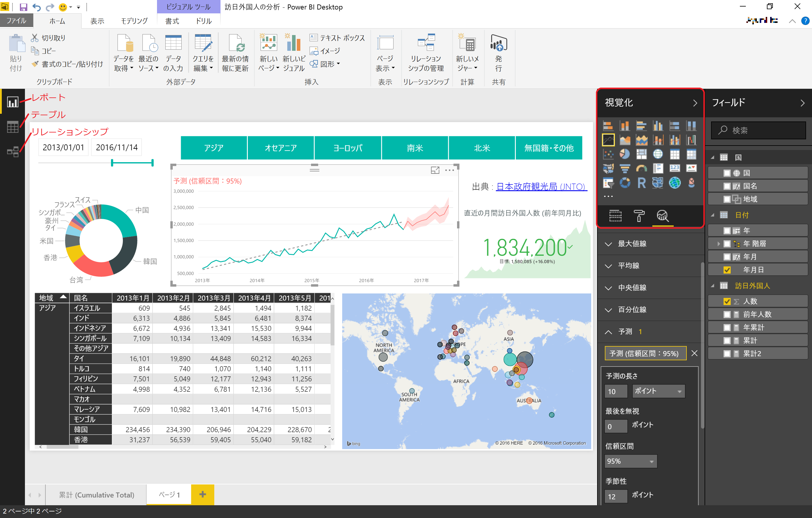Select the R script visual

tap(641, 183)
